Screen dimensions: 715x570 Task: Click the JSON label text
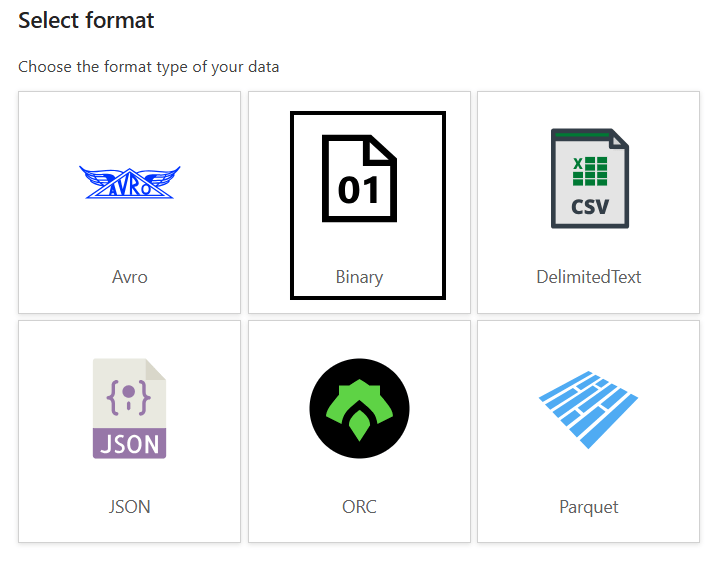coord(129,507)
